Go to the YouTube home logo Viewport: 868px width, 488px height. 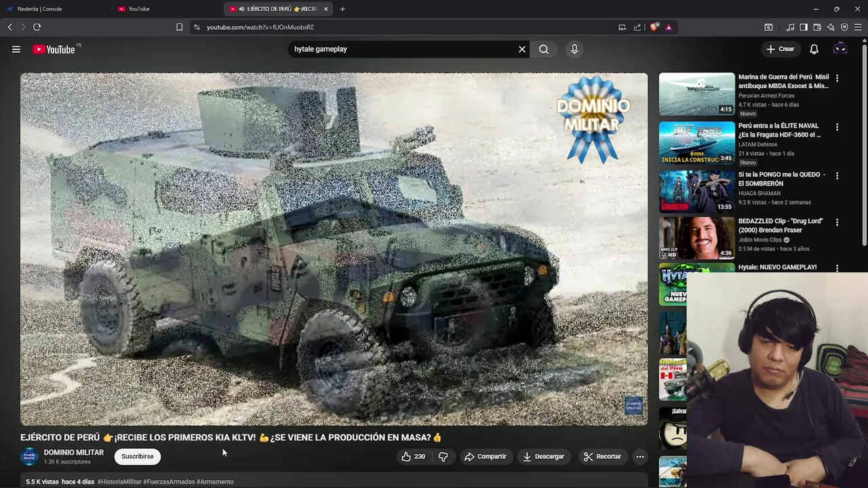54,49
